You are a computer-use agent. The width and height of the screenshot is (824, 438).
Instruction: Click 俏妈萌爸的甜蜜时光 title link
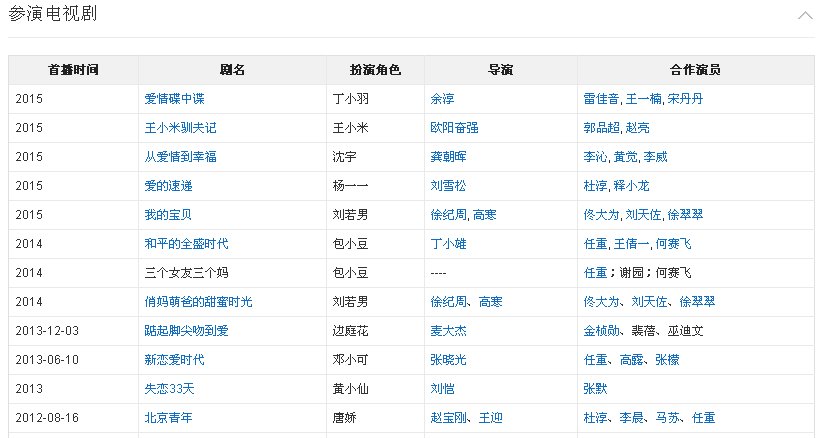tap(199, 302)
